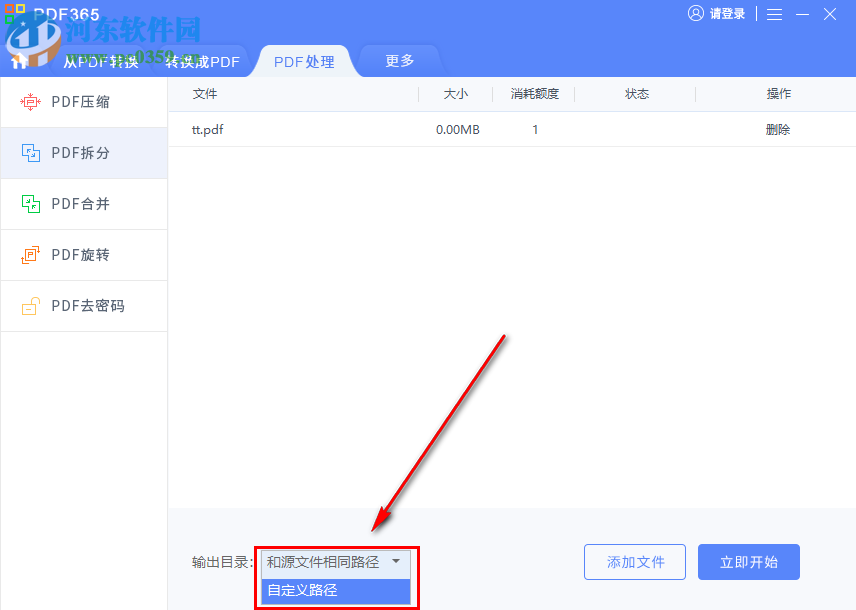Click 删除 to remove tt.pdf
This screenshot has height=610, width=856.
[778, 129]
